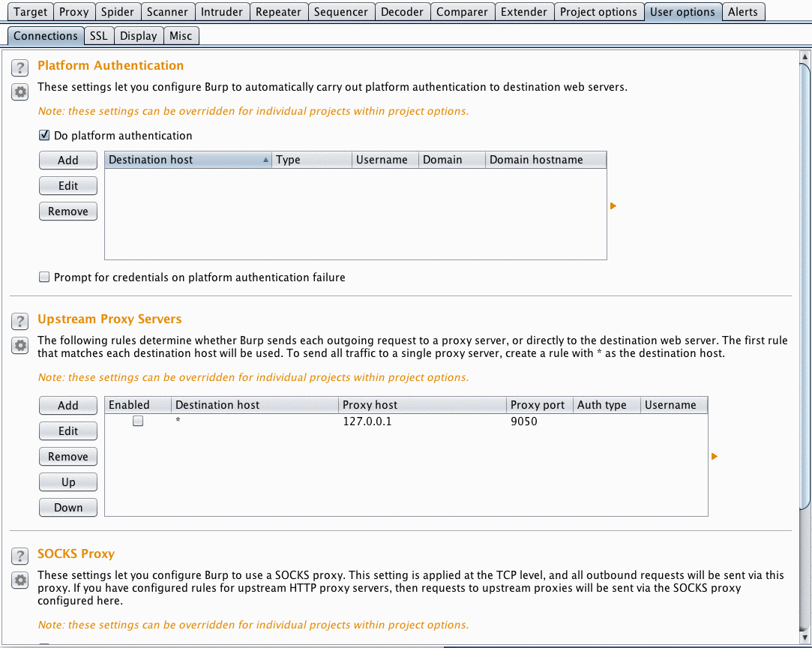Edit the selected platform authentication entry
Screen dimensions: 812x648
pyautogui.click(x=67, y=185)
